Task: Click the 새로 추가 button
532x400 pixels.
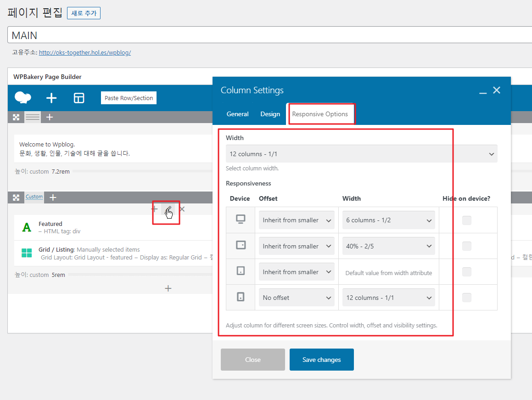Action: pyautogui.click(x=84, y=13)
